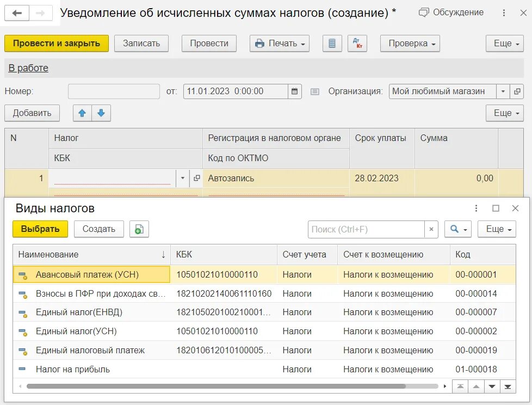Clear the search field with x
Screen dimensions: 532x405
click(431, 230)
